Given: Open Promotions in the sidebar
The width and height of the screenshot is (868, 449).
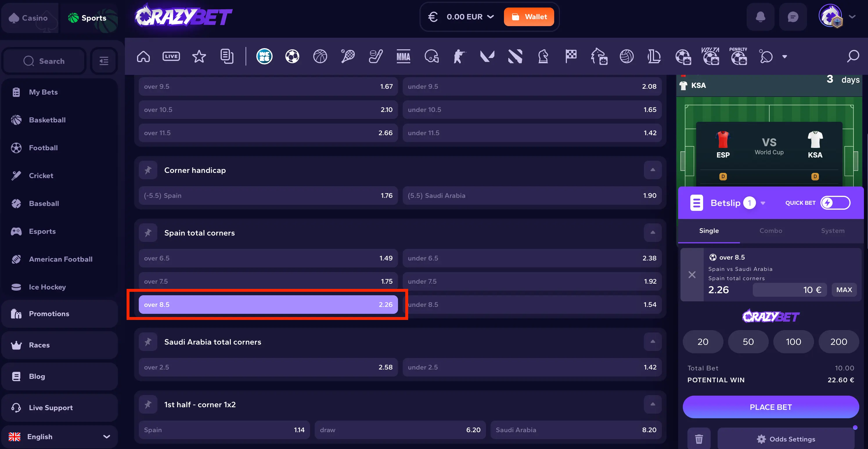Looking at the screenshot, I should click(x=60, y=314).
